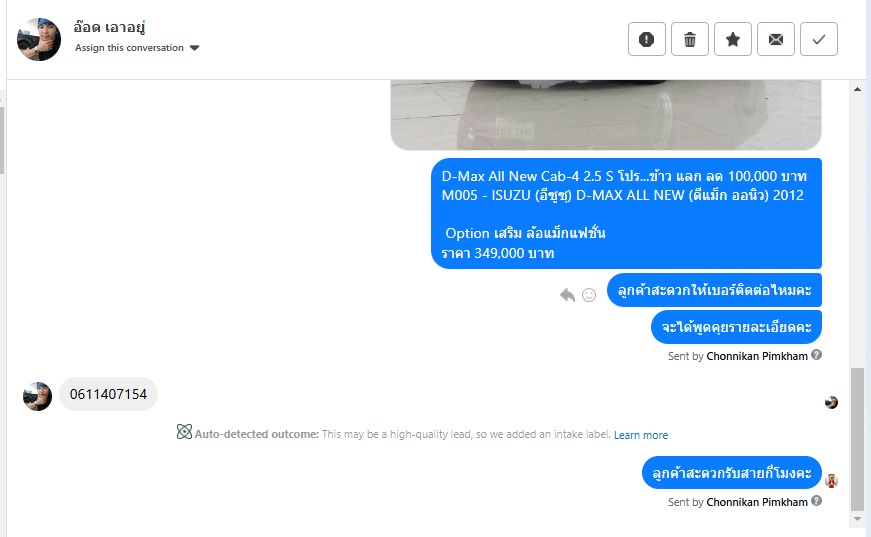Open the Assign this conversation dropdown
The height and width of the screenshot is (537, 871).
(137, 48)
